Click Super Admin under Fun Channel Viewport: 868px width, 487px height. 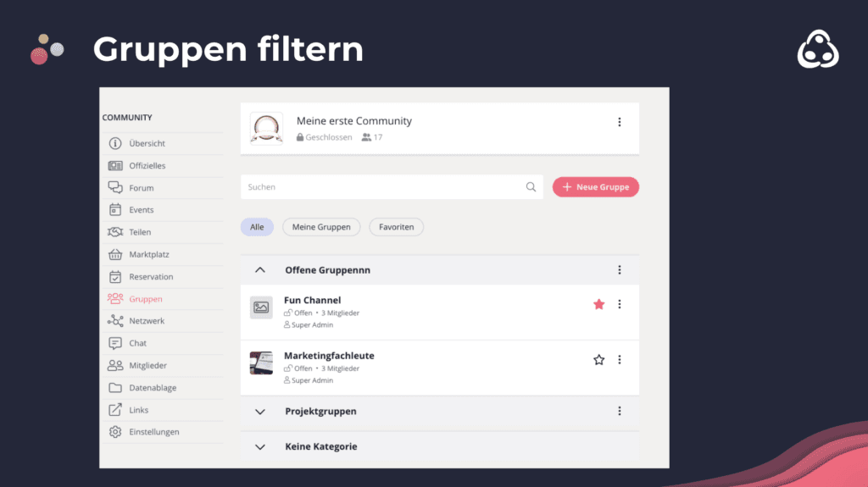[312, 325]
